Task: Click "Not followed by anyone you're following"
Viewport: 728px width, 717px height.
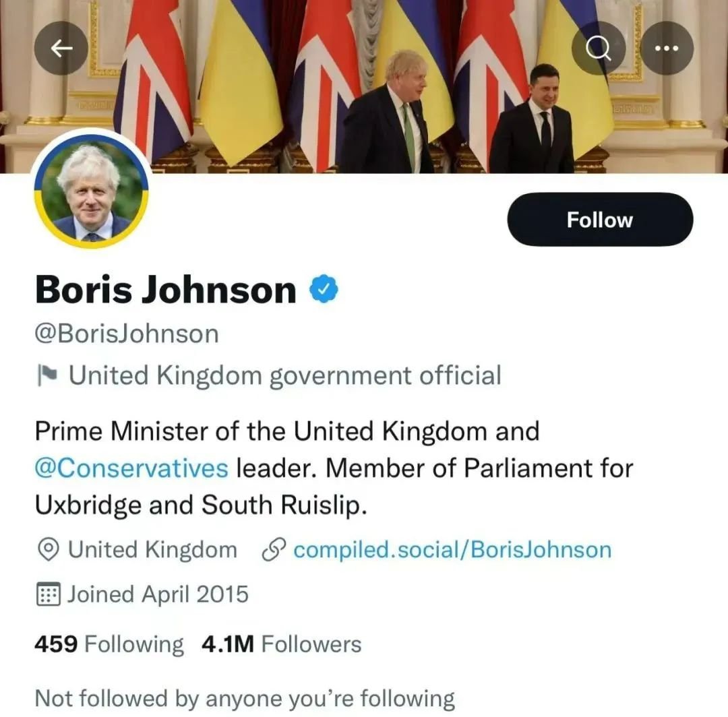Action: point(245,698)
